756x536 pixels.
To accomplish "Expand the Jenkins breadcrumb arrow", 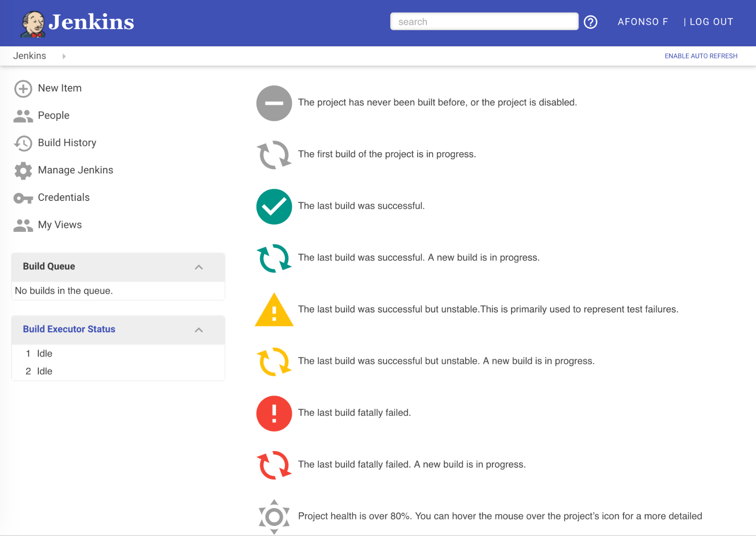I will [x=64, y=56].
